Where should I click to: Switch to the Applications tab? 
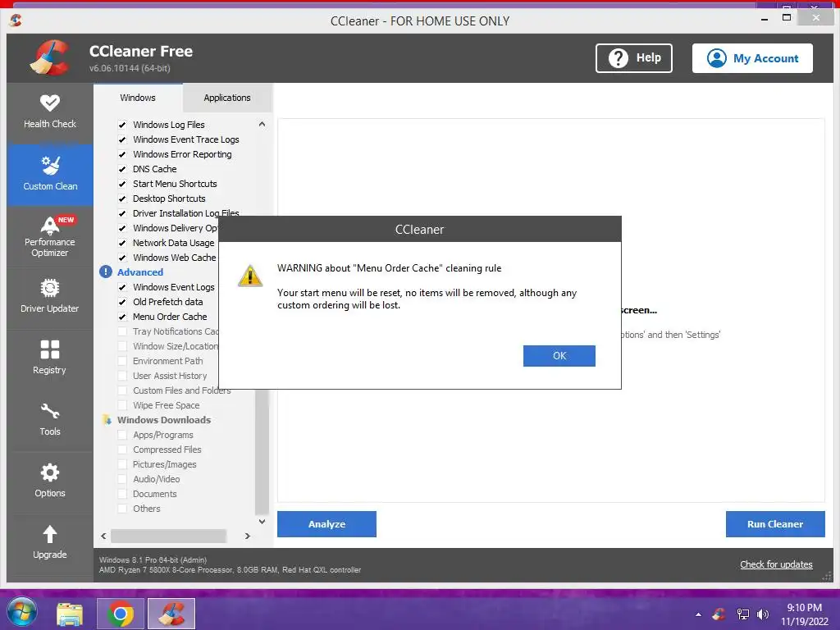coord(227,98)
